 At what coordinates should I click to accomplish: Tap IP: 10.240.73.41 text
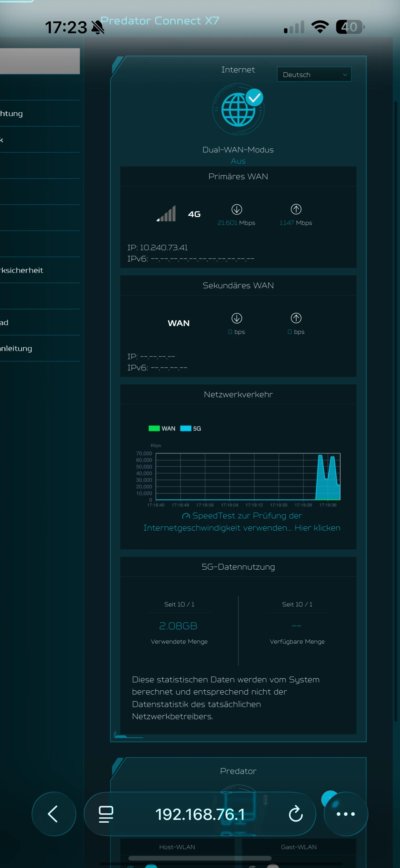click(x=158, y=247)
